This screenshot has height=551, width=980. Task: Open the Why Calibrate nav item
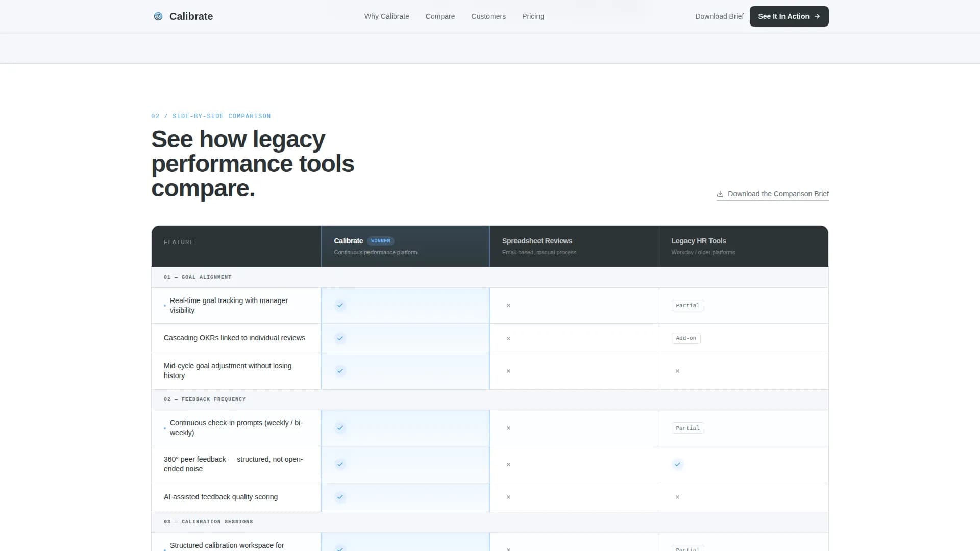(x=386, y=16)
